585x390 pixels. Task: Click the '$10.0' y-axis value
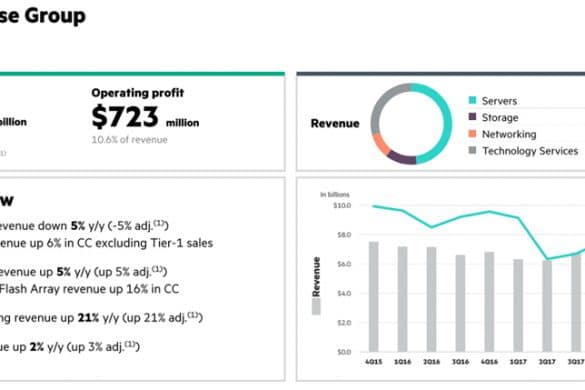click(342, 206)
